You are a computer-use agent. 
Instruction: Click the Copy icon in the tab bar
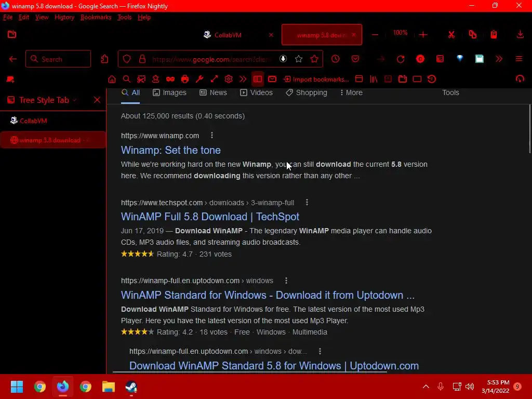[473, 35]
